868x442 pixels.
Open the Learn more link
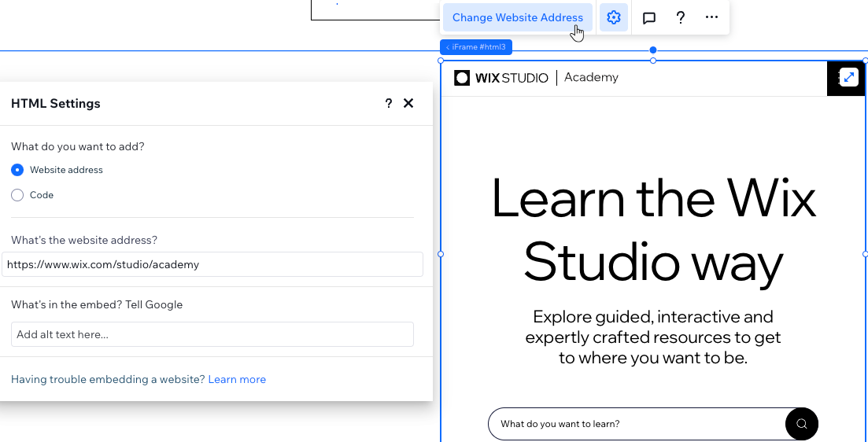tap(237, 380)
